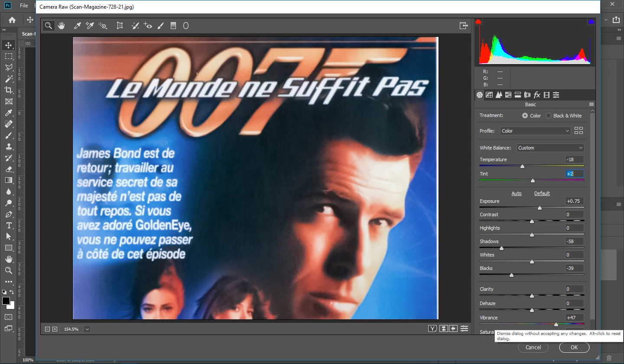This screenshot has height=364, width=624.
Task: Select the Spot Removal tool
Action: [135, 26]
